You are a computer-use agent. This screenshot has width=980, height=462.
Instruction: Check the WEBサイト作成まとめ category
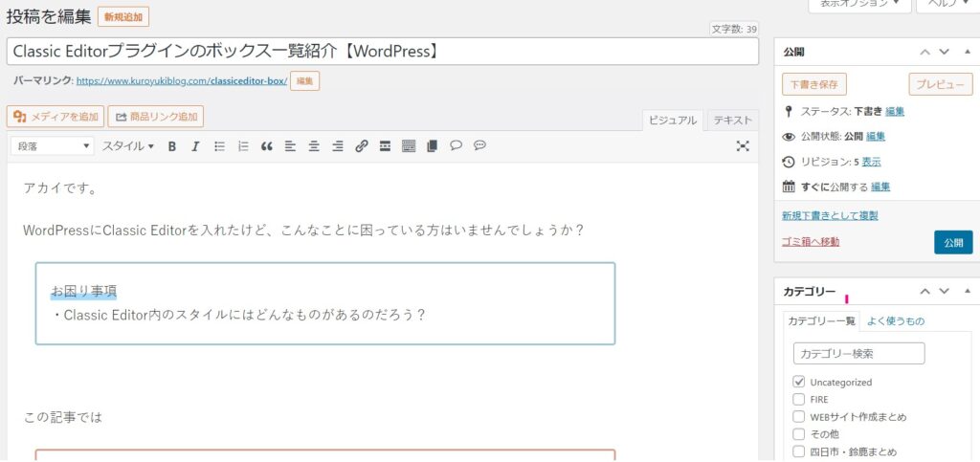tap(799, 417)
